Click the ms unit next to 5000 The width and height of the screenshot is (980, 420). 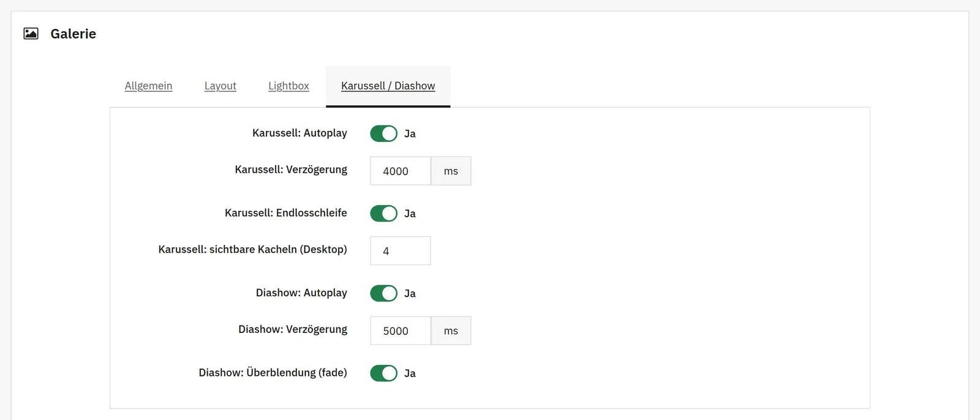tap(451, 331)
